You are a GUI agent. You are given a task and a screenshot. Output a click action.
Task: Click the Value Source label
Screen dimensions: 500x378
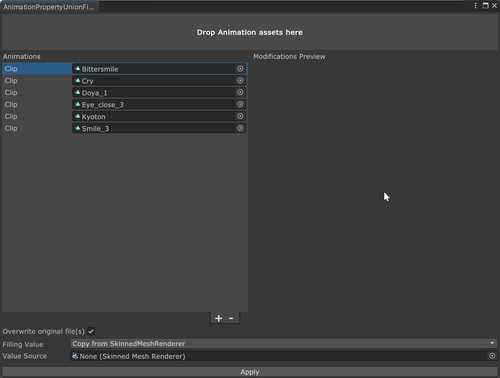click(x=25, y=356)
